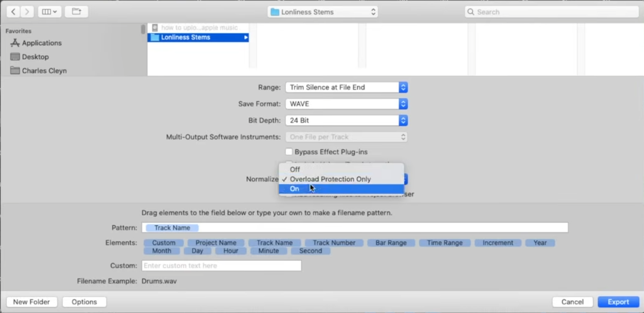The height and width of the screenshot is (313, 644).
Task: Expand Lonliness Stems folder arrow
Action: pyautogui.click(x=246, y=37)
